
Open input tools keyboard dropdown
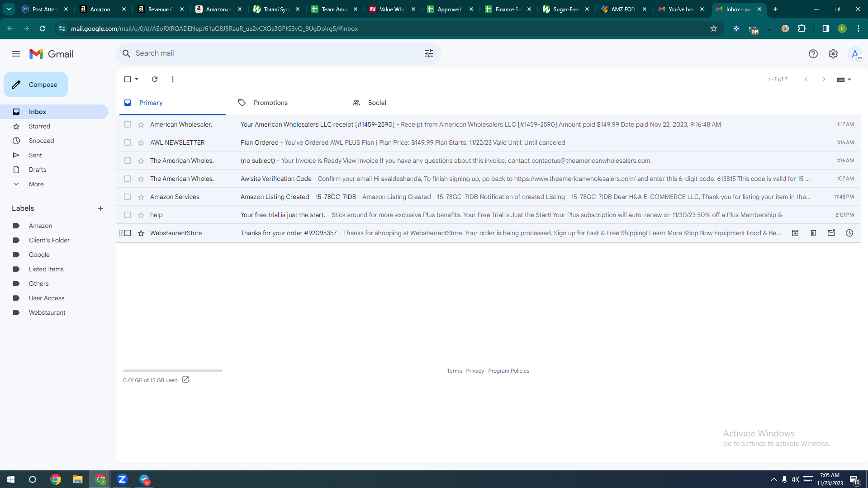coord(844,80)
